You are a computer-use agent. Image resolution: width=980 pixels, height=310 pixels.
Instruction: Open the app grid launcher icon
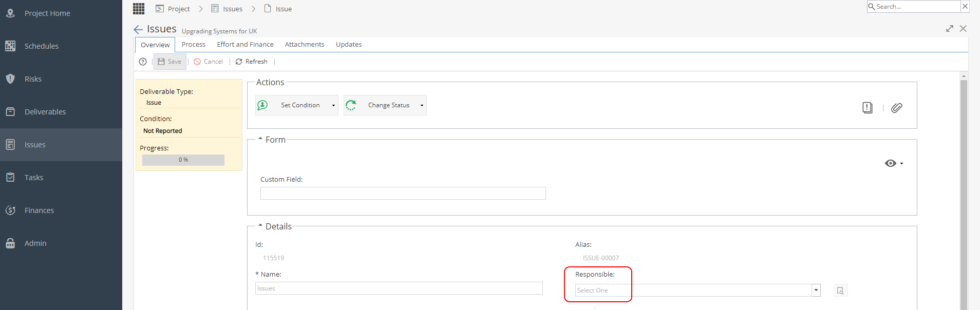(139, 9)
